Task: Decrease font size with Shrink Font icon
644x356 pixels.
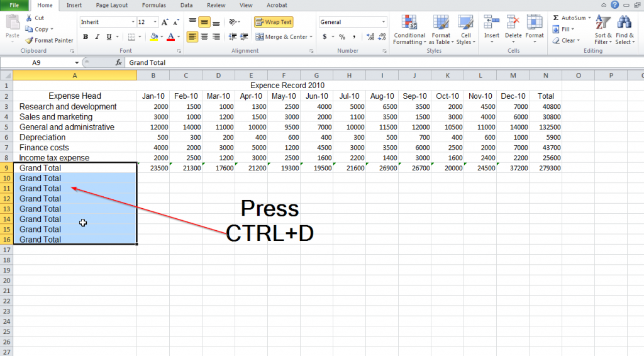Action: coord(176,22)
